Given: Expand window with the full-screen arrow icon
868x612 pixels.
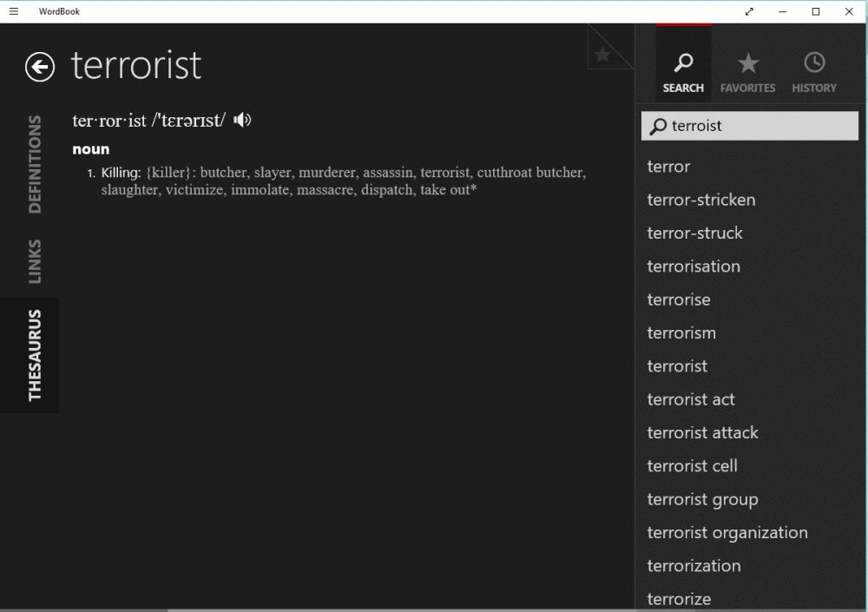Looking at the screenshot, I should pos(749,11).
